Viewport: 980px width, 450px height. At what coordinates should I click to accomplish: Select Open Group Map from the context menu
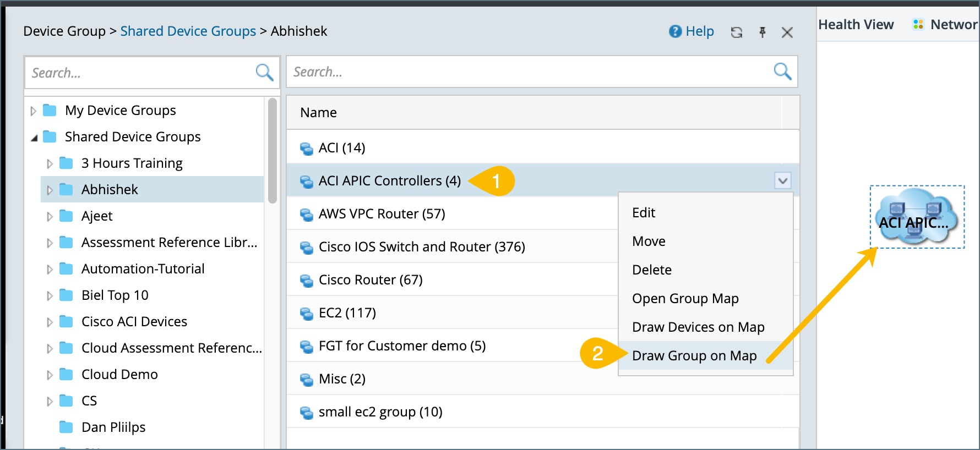click(x=685, y=298)
